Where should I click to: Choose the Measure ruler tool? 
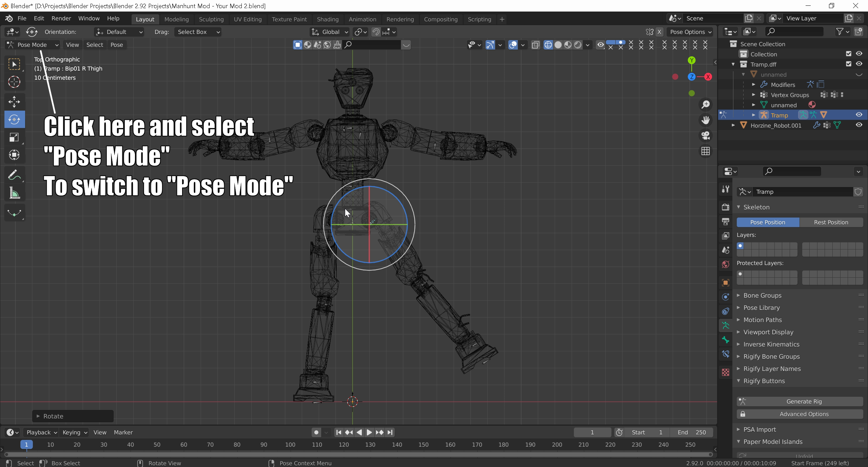tap(14, 193)
